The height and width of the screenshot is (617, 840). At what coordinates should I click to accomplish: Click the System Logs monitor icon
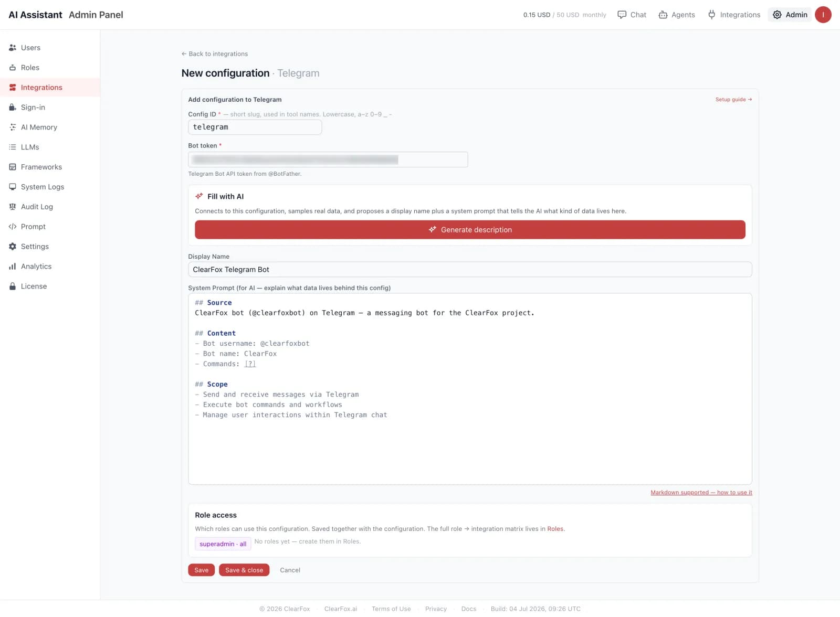click(x=13, y=187)
